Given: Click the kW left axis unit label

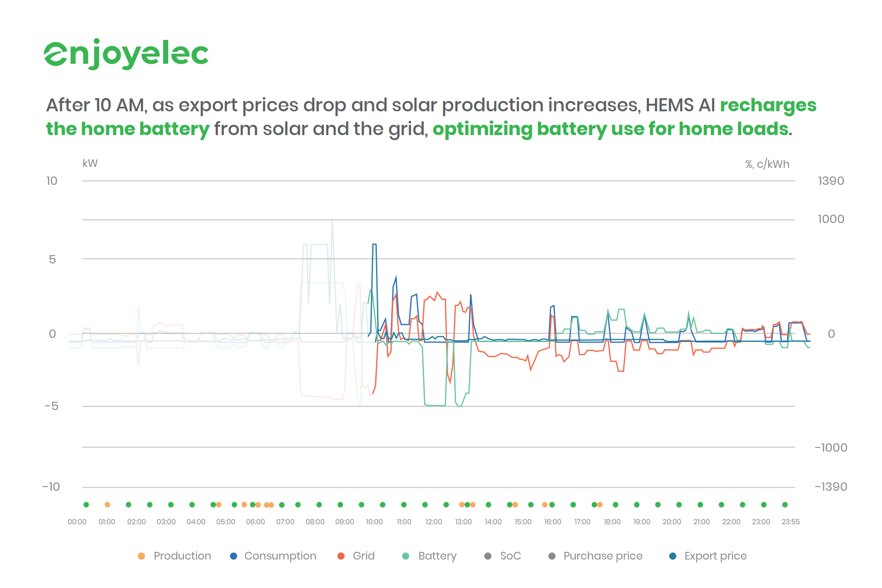Looking at the screenshot, I should click(x=90, y=164).
